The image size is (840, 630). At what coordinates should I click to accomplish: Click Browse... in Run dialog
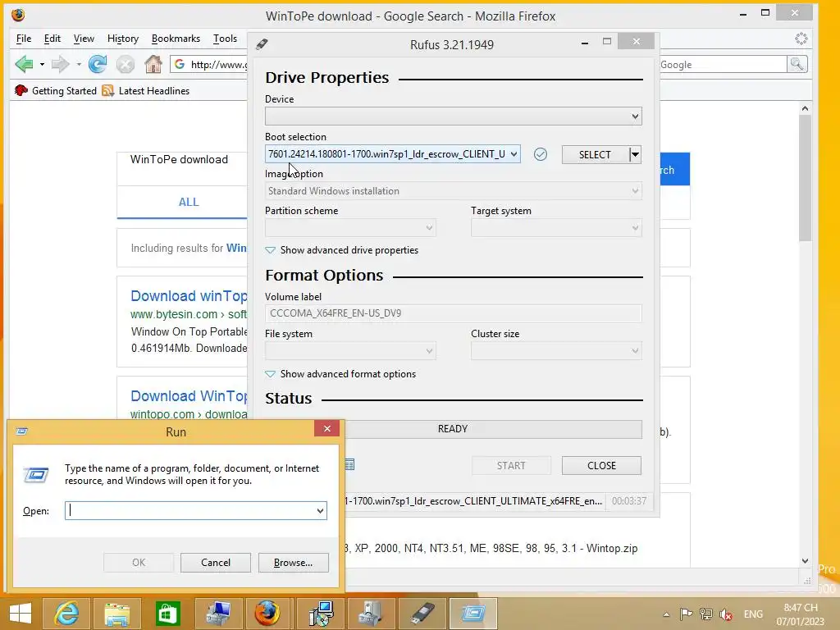coord(293,563)
